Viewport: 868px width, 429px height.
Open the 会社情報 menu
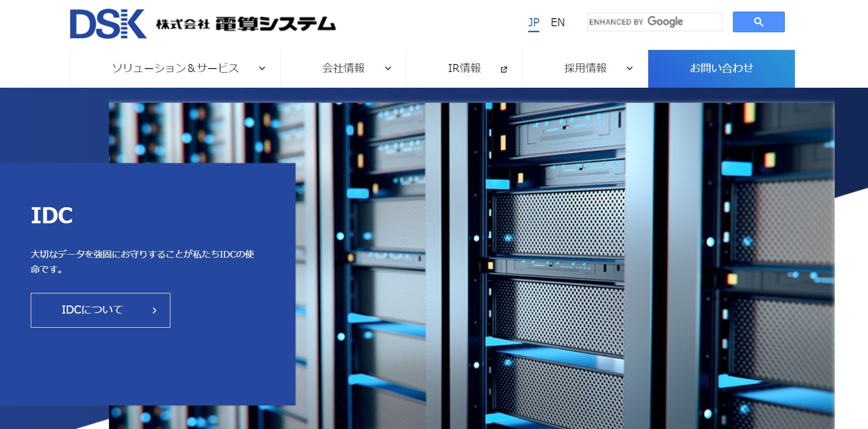tap(344, 69)
